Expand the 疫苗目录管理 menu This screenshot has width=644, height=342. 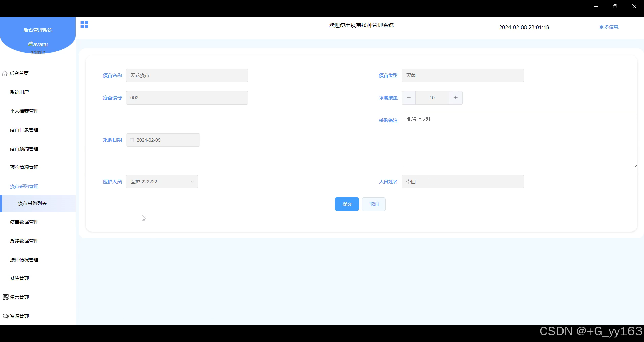38,130
